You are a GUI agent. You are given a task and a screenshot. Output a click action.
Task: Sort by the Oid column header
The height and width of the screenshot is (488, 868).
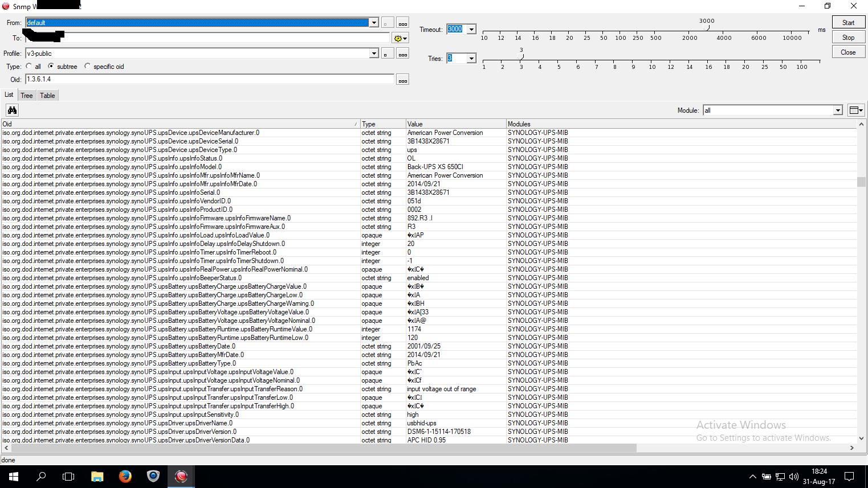pyautogui.click(x=180, y=124)
